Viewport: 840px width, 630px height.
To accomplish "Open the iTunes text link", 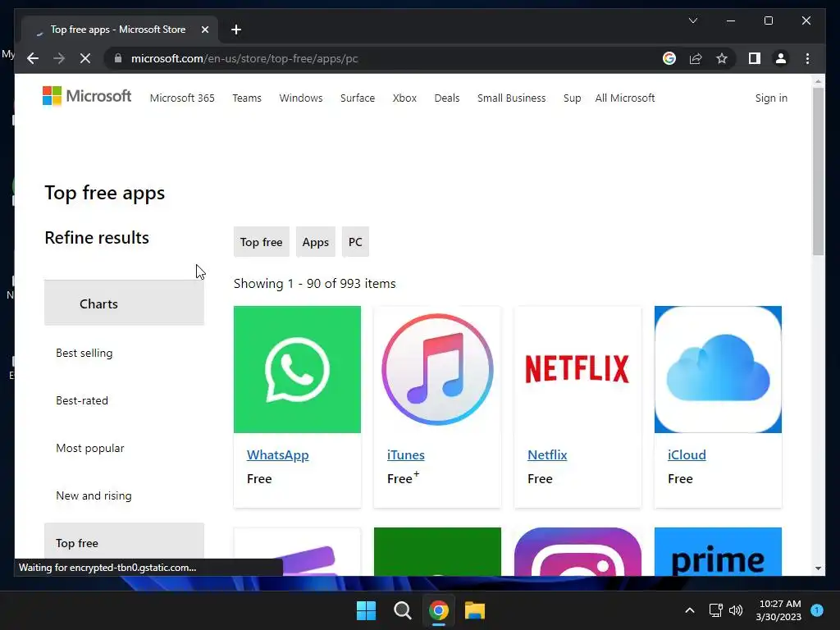I will coord(405,454).
